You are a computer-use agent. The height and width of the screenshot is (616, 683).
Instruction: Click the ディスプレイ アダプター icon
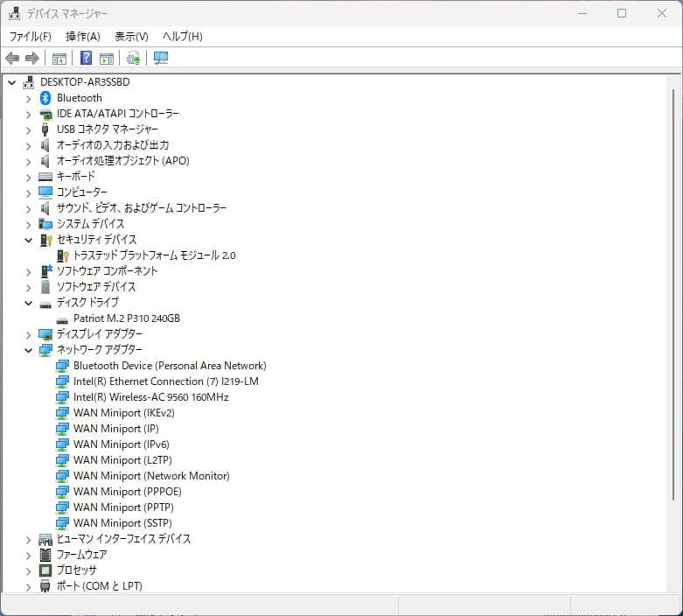(x=45, y=334)
